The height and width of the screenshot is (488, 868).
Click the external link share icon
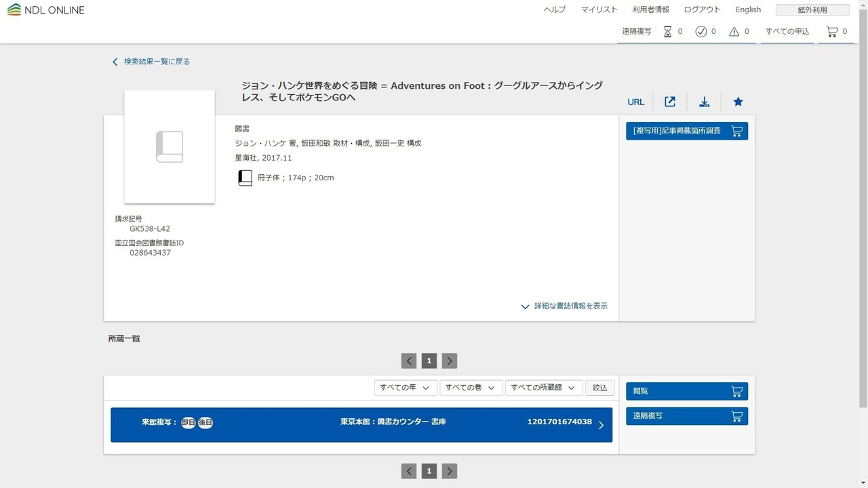click(x=670, y=102)
